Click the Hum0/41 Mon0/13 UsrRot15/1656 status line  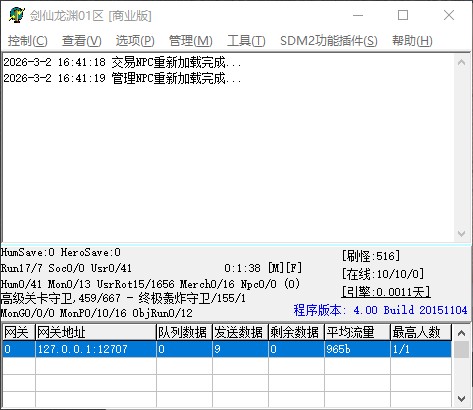point(150,284)
